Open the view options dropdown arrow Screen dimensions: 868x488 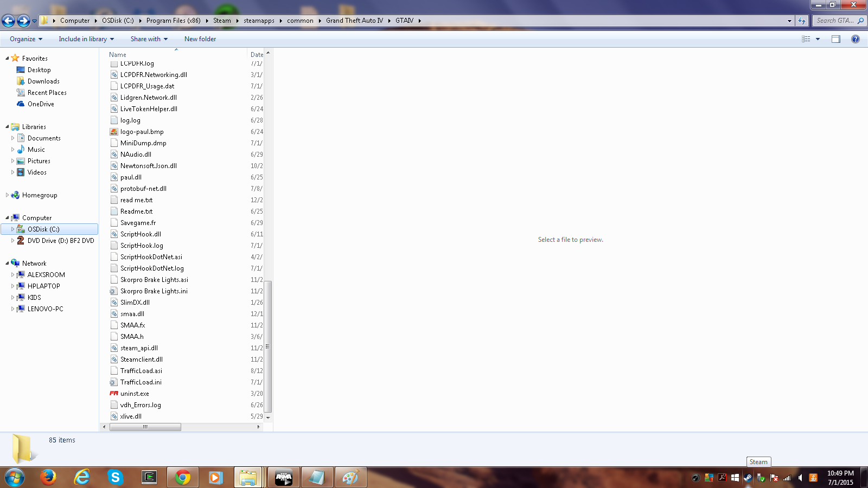(818, 39)
